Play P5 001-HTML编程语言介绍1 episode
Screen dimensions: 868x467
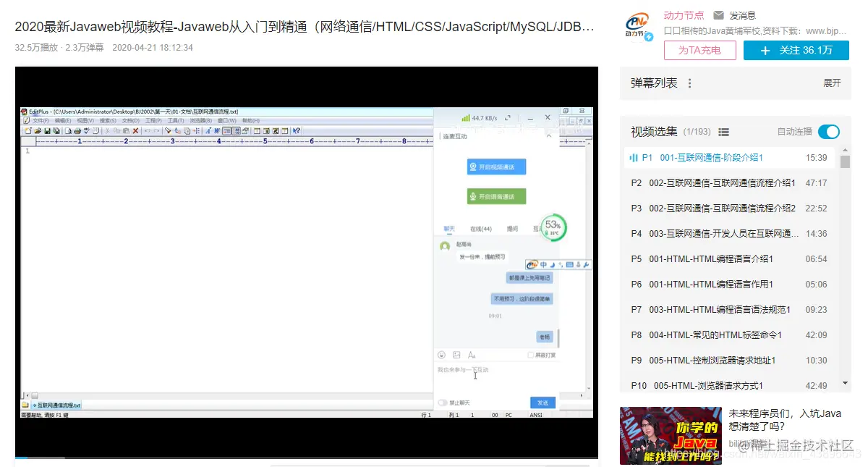[729, 259]
